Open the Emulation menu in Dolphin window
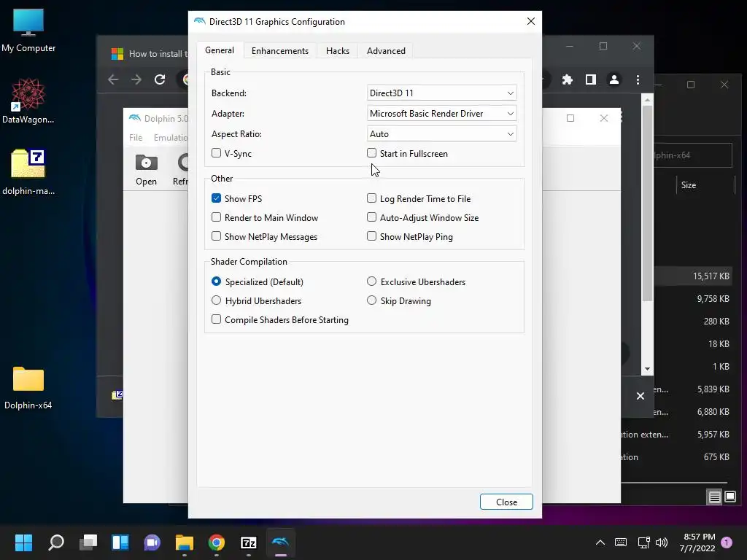 click(x=170, y=138)
